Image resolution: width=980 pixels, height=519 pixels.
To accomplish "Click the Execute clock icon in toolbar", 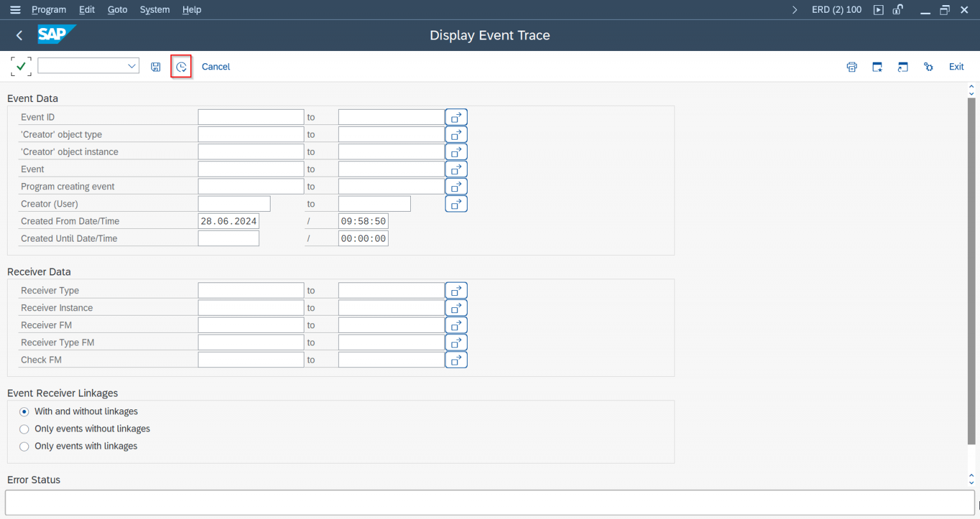I will (x=181, y=67).
